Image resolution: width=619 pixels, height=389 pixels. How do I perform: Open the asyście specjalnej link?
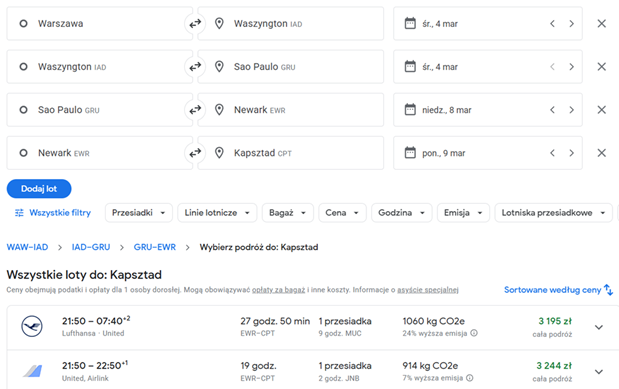click(x=428, y=290)
